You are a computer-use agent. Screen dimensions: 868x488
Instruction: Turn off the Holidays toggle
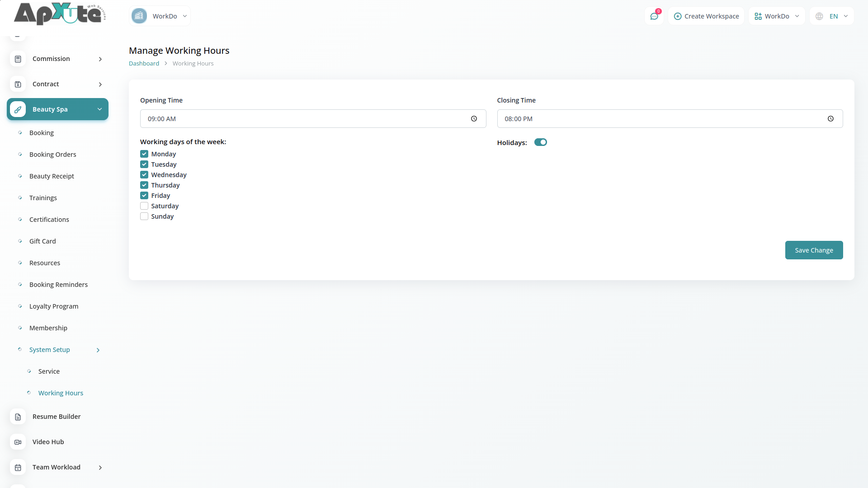pyautogui.click(x=540, y=142)
